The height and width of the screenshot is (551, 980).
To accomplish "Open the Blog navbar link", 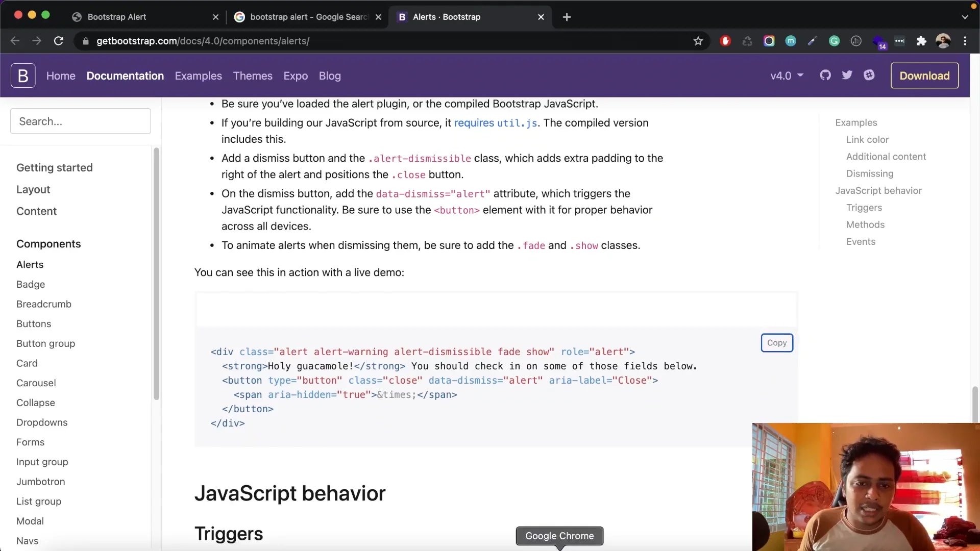I will pyautogui.click(x=330, y=76).
